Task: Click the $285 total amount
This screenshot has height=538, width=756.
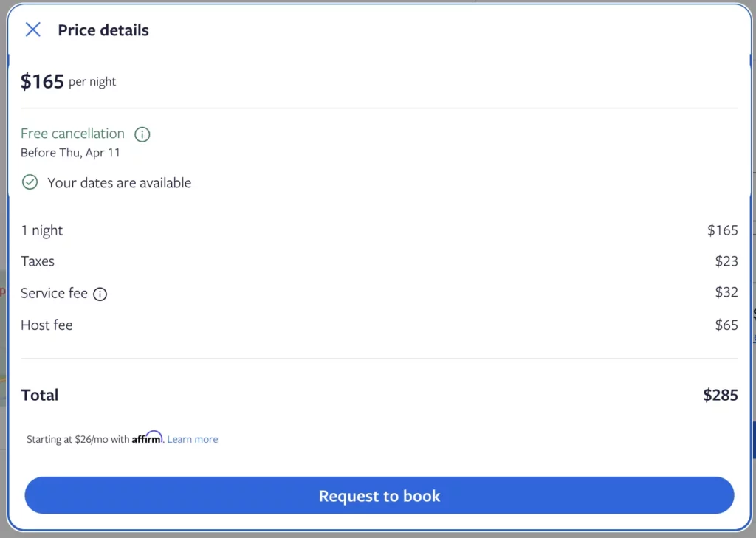Action: pos(720,395)
